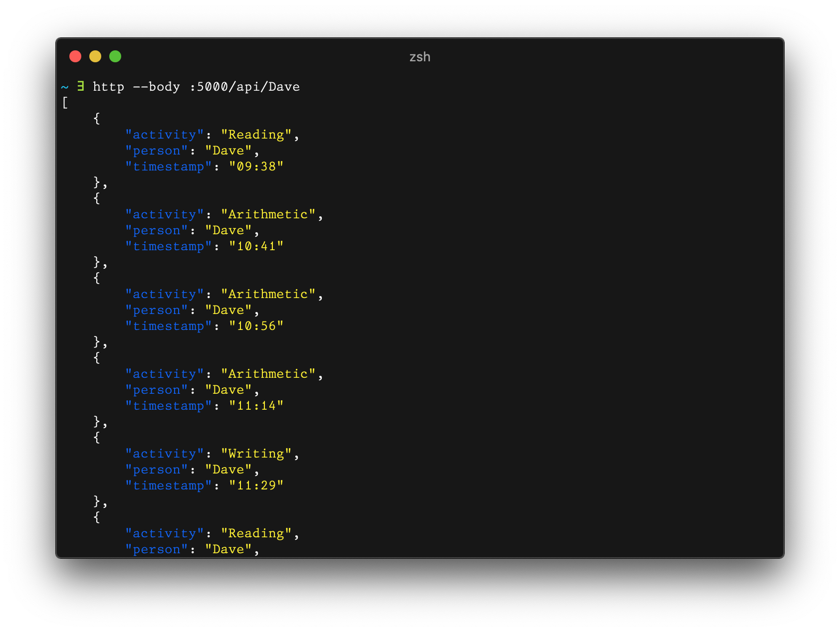Click the green shell prompt arrow symbol

tap(80, 86)
